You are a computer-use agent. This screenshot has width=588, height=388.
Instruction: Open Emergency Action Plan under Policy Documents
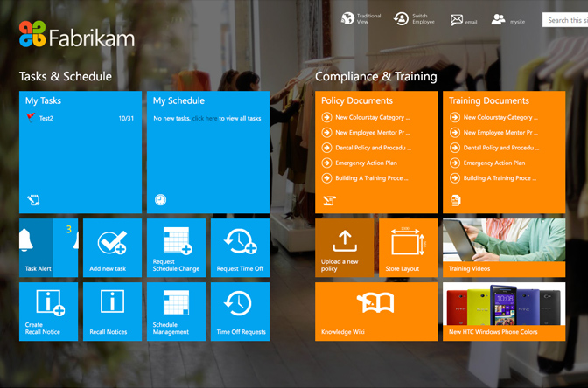click(366, 163)
